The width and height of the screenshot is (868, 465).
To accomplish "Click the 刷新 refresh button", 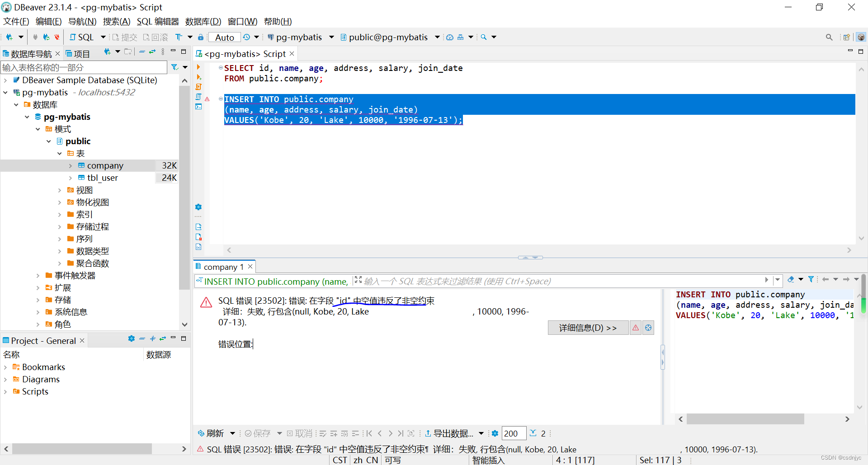I will (x=211, y=433).
